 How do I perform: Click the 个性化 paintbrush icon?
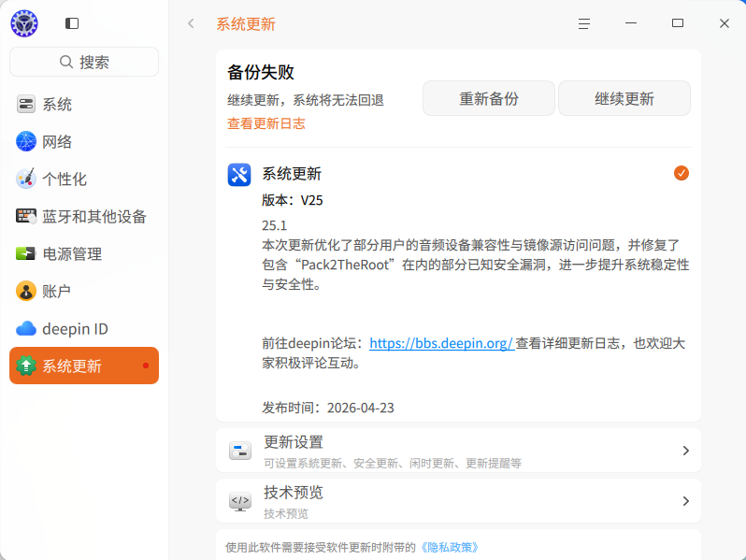(26, 179)
